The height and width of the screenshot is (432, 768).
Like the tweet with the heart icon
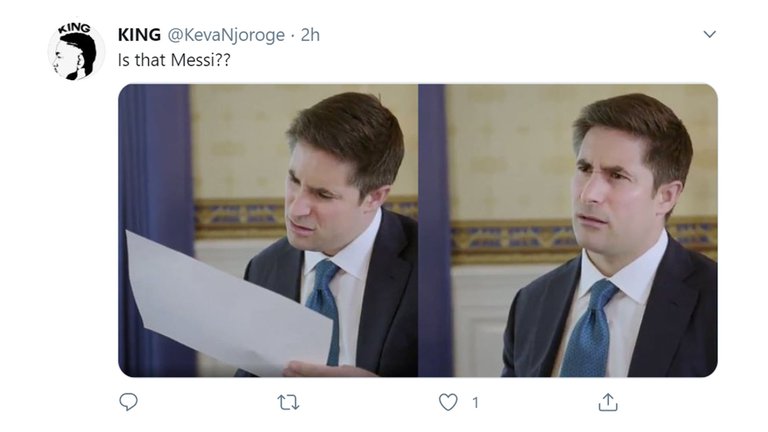[448, 402]
